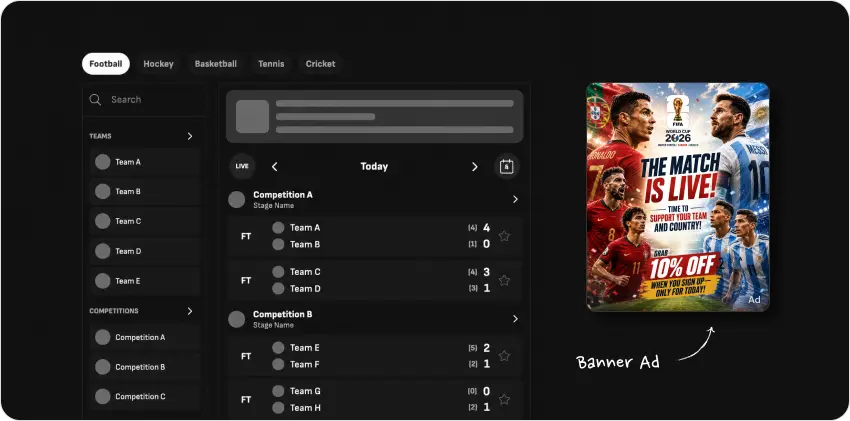Click Team F in match list
Screen dimensions: 850x421
click(305, 365)
